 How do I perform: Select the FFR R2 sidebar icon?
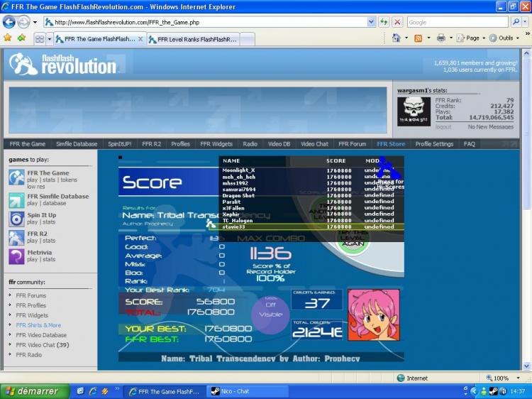coord(16,237)
